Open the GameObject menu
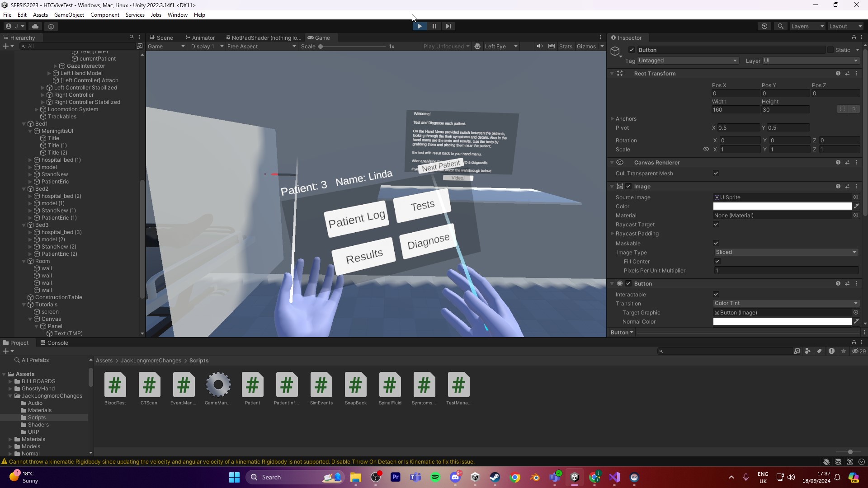 point(69,15)
